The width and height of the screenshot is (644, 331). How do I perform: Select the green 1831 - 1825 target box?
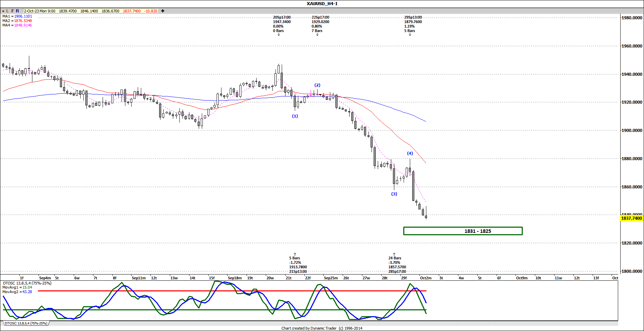click(463, 231)
